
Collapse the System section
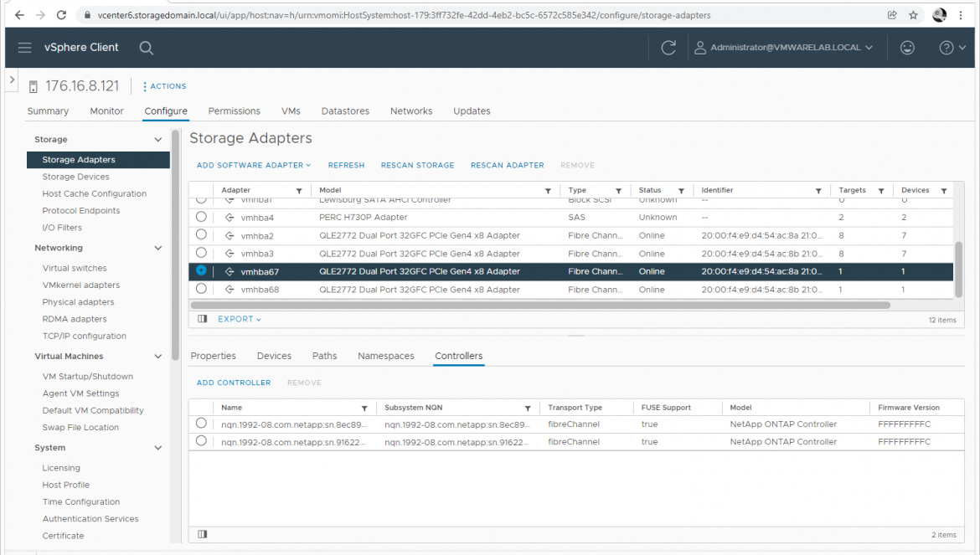(158, 448)
